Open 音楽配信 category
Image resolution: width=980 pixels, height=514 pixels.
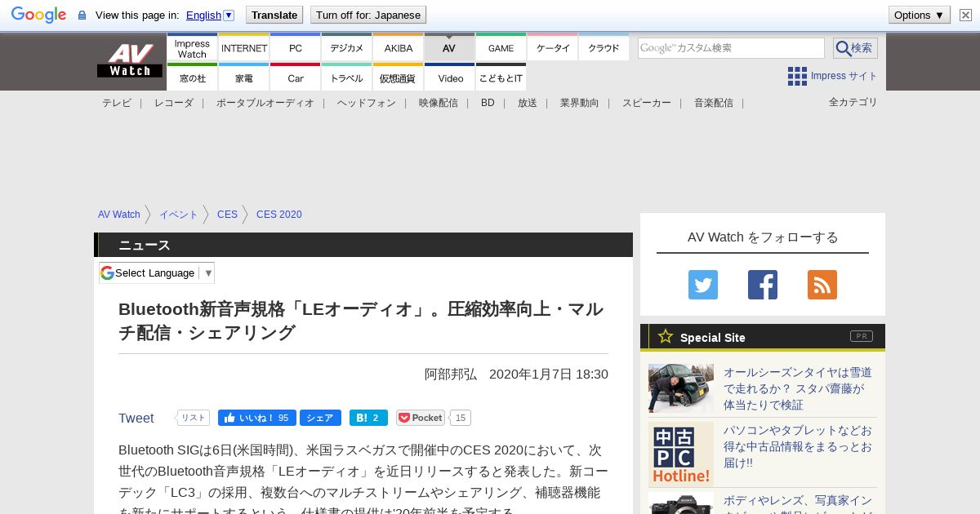click(714, 103)
